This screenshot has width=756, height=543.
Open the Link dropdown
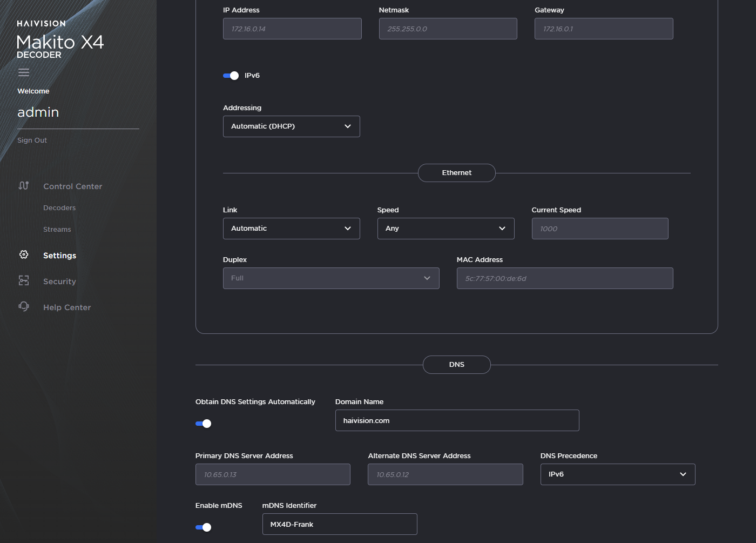291,228
